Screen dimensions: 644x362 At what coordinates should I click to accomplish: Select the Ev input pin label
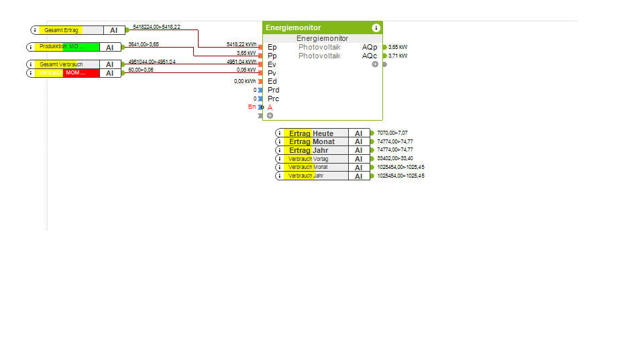point(272,64)
